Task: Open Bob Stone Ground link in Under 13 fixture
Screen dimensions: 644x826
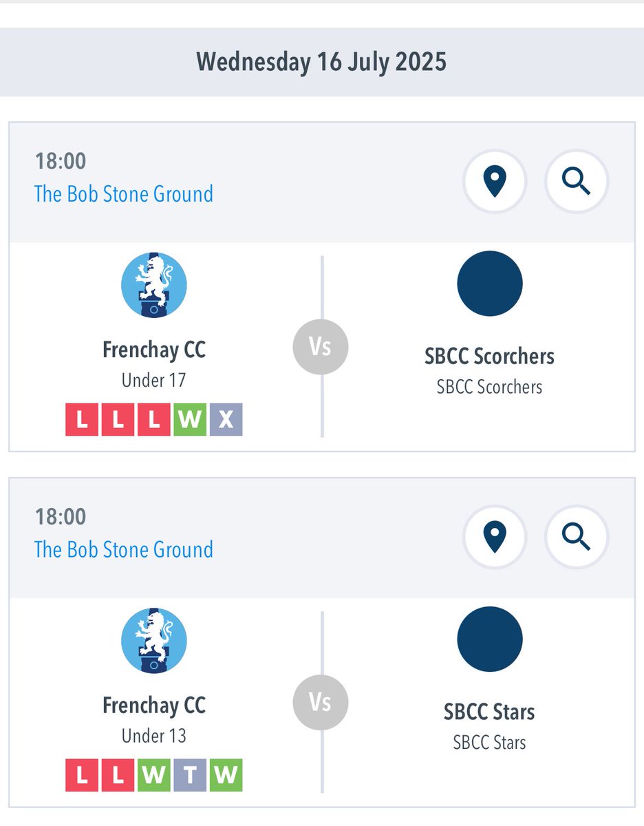Action: (x=124, y=550)
